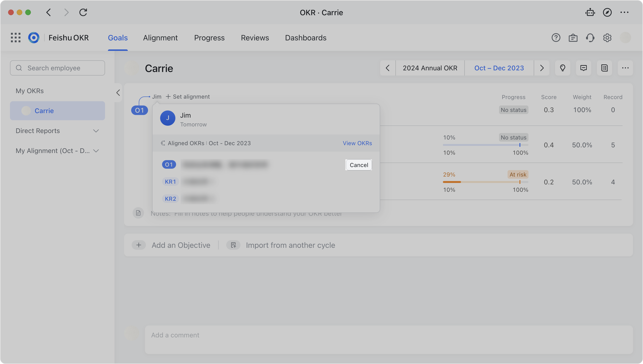Open OKR settings with the gear icon
This screenshot has width=643, height=364.
click(608, 38)
